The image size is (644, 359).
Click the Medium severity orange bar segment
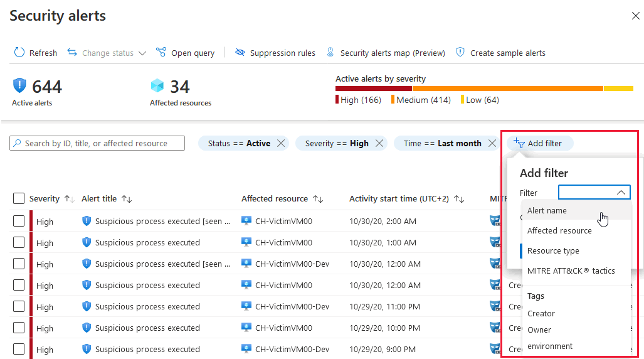507,88
